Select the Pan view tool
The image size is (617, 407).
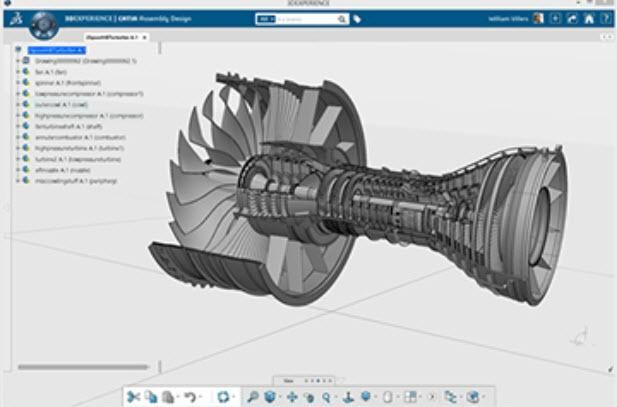point(291,397)
